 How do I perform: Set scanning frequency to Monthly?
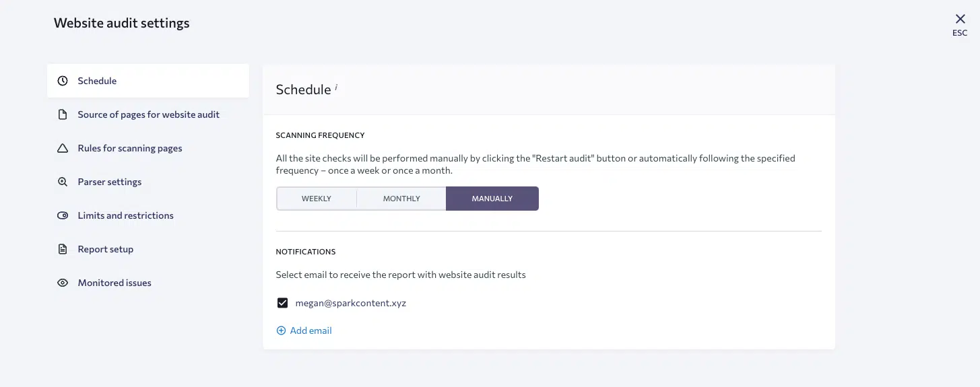point(401,199)
